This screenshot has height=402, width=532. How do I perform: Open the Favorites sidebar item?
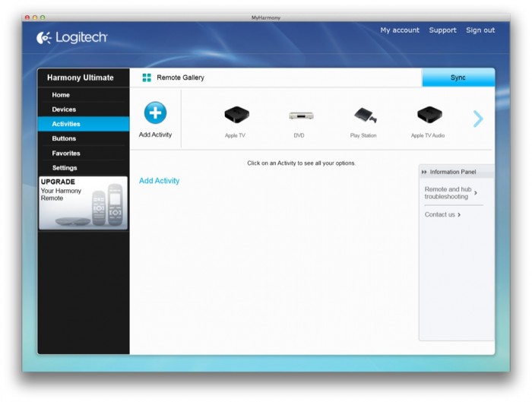[x=84, y=153]
